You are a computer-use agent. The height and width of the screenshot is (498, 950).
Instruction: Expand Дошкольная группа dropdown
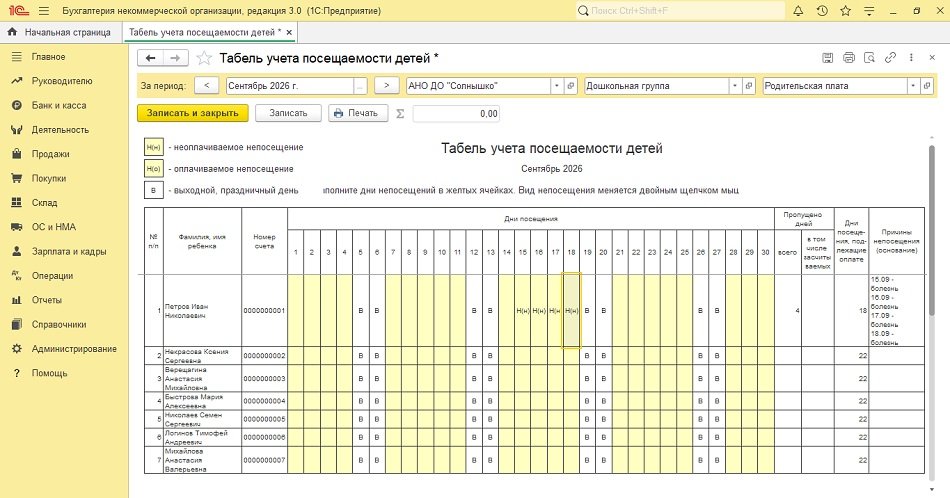coord(735,86)
